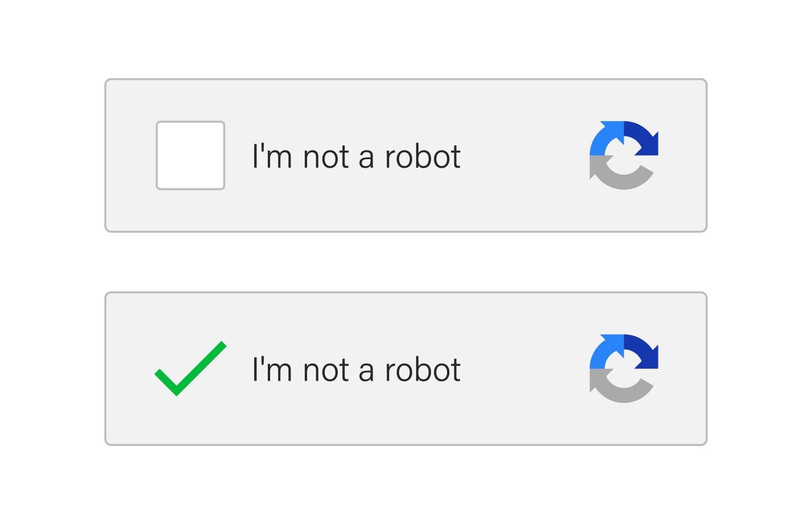Click the word "robot" in the unchecked widget
Image resolution: width=812 pixels, height=525 pixels.
pos(422,156)
